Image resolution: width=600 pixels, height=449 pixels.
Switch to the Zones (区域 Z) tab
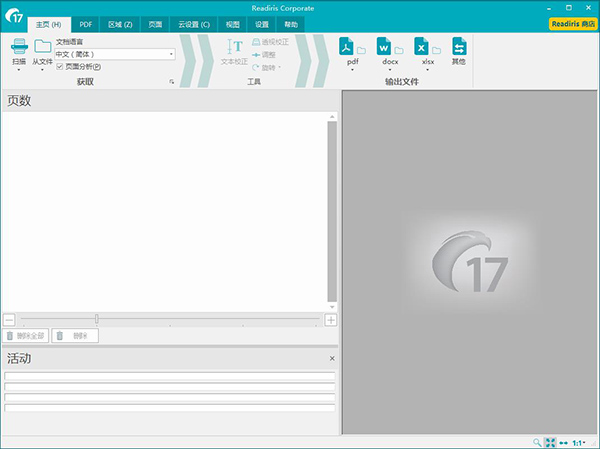(120, 24)
